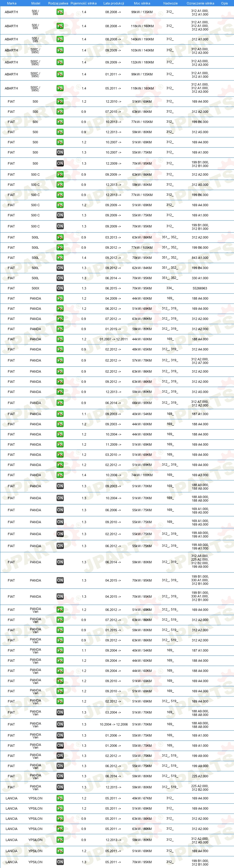Select petrol icon in 500L 843 A1.000 row
This screenshot has width=234, height=868.
[60, 258]
